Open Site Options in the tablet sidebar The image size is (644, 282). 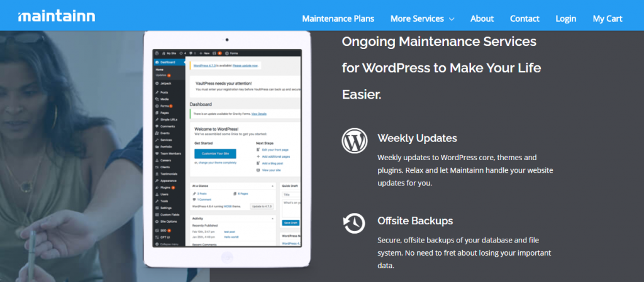click(169, 221)
